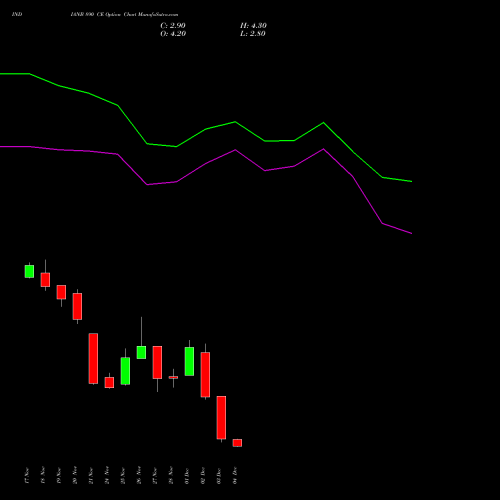Click the small red candle for 04 Dec
Screen dimensions: 500x500
[x=237, y=443]
